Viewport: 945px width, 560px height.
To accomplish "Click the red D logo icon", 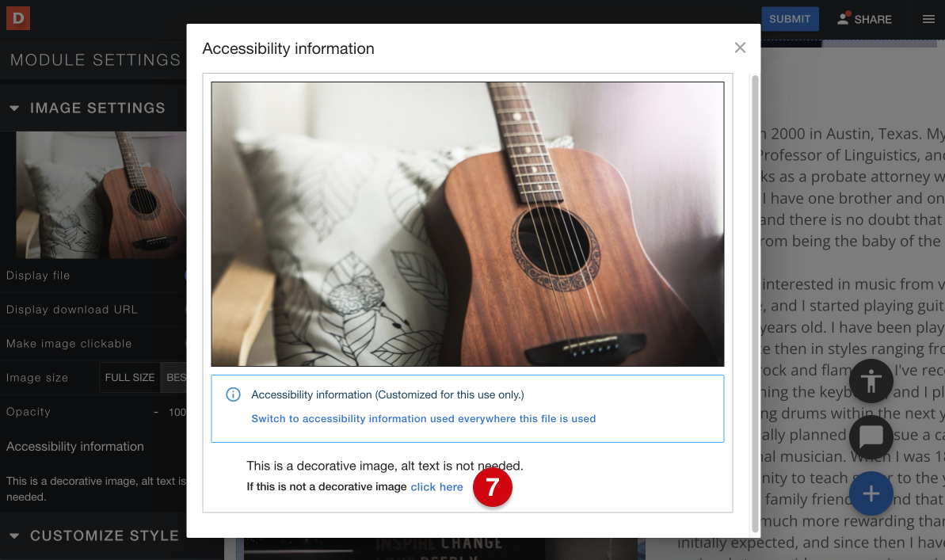I will click(18, 19).
